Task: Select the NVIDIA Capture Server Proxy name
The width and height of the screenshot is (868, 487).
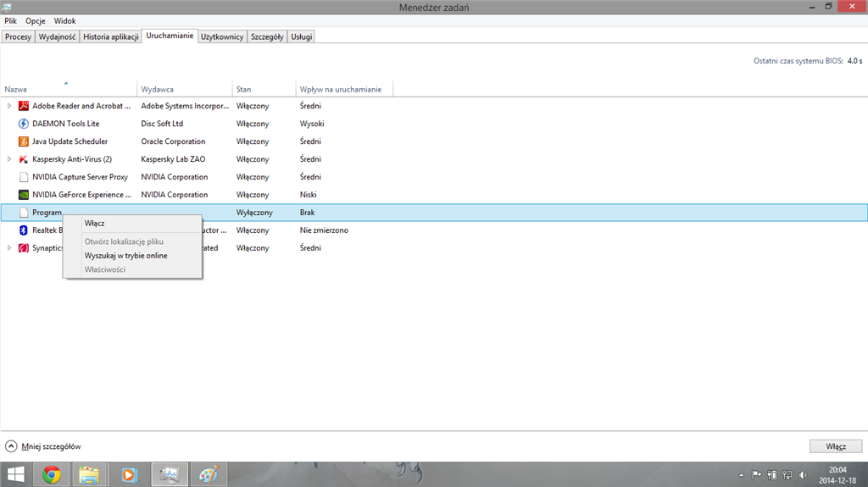Action: coord(80,177)
